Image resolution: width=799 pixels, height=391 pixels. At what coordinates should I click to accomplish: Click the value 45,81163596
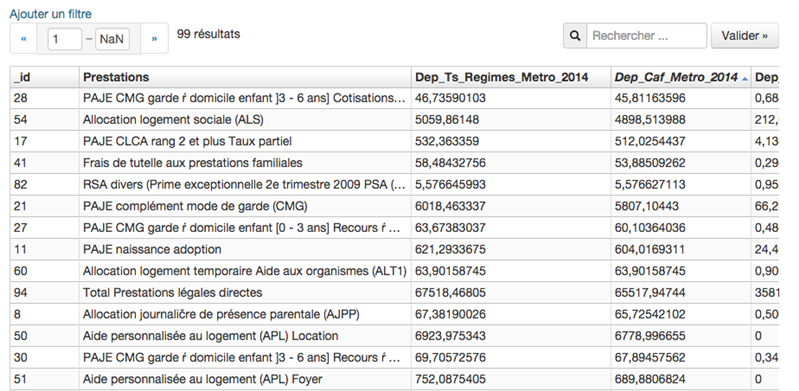coord(650,98)
